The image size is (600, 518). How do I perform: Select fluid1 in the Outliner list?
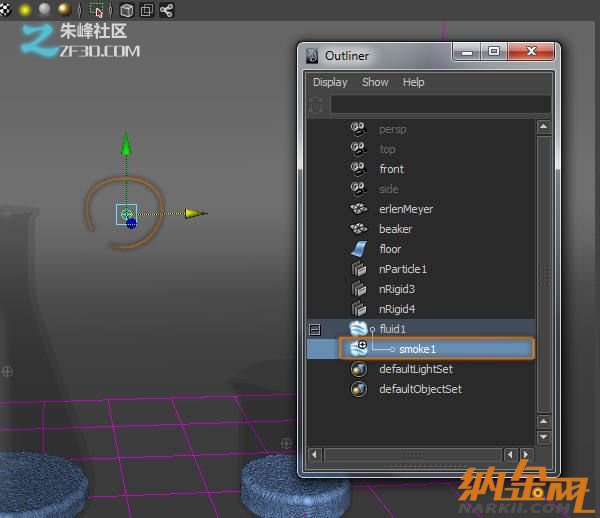393,329
